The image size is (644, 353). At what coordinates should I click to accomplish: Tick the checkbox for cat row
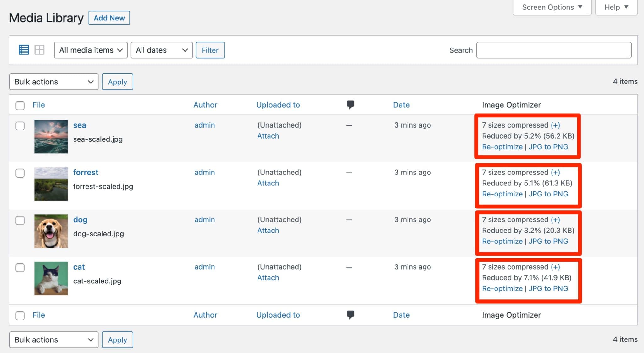coord(20,267)
